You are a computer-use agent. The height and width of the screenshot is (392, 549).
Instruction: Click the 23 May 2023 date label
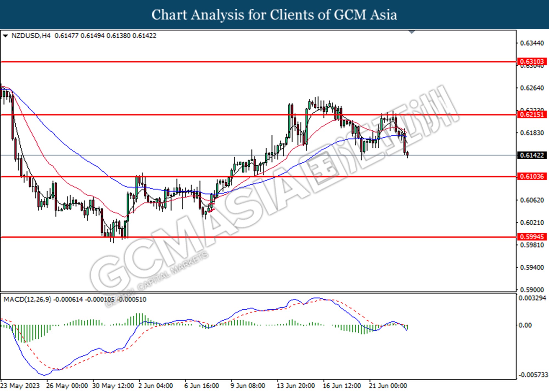21,386
